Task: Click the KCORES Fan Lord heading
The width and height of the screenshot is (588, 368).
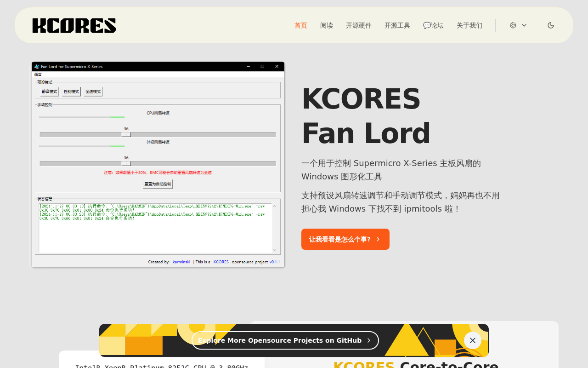Action: point(366,116)
